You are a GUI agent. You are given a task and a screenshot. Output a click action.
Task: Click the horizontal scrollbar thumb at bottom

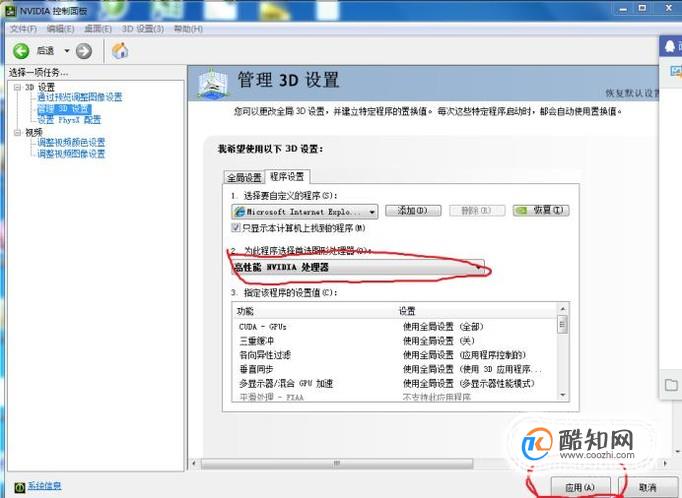[x=337, y=464]
